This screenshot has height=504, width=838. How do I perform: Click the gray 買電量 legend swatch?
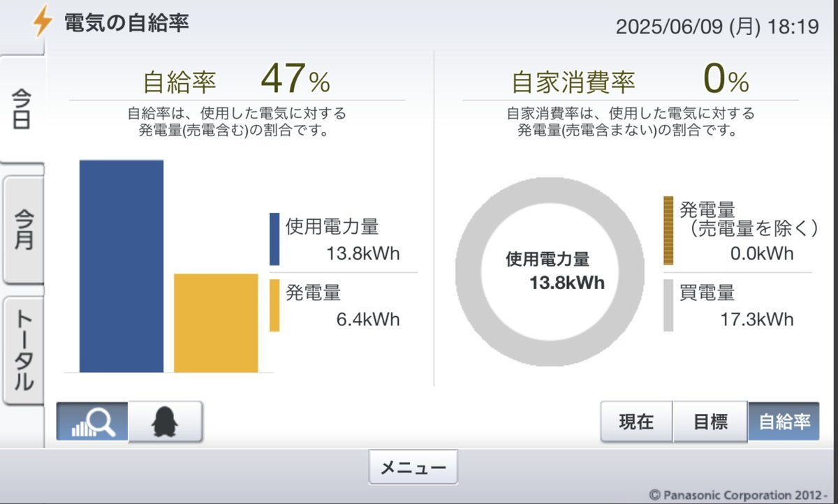[668, 305]
